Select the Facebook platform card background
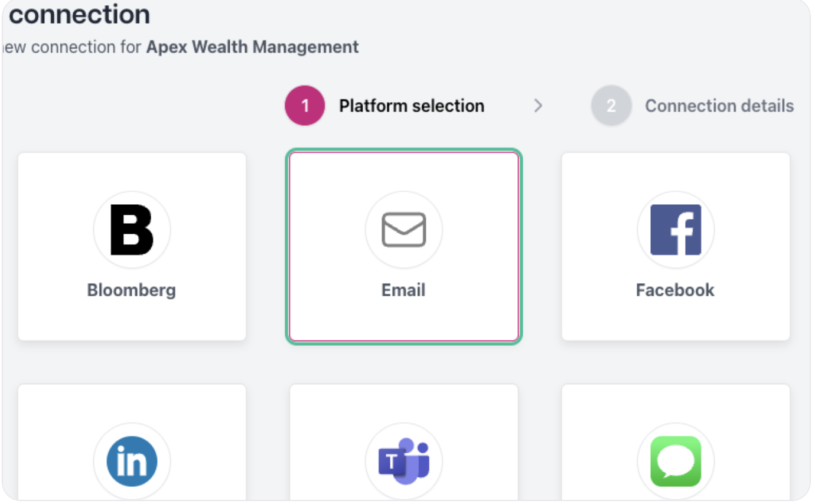The image size is (815, 504). (x=676, y=246)
